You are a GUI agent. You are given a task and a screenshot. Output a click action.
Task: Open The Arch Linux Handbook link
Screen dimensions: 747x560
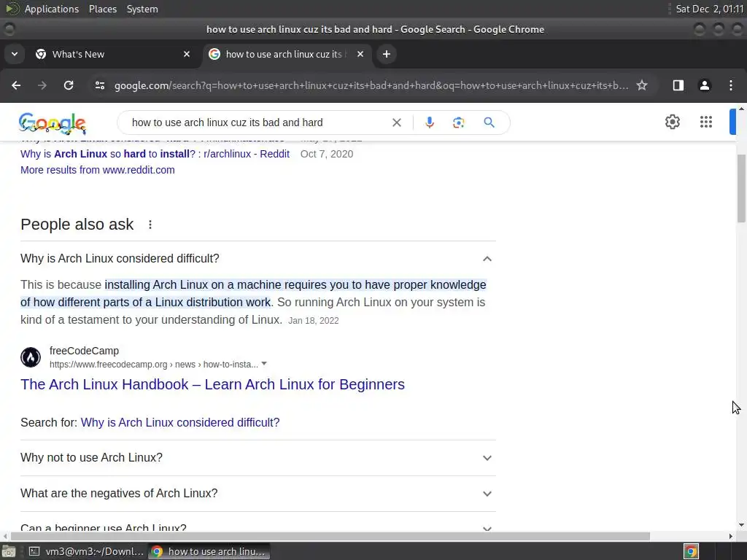point(212,384)
